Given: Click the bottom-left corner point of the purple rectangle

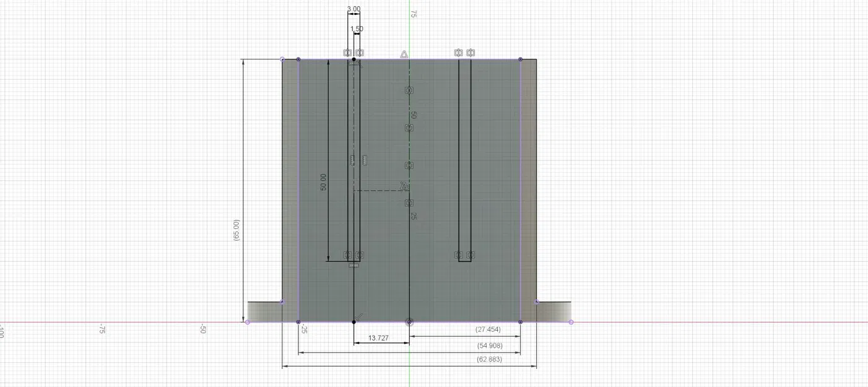Looking at the screenshot, I should click(298, 322).
